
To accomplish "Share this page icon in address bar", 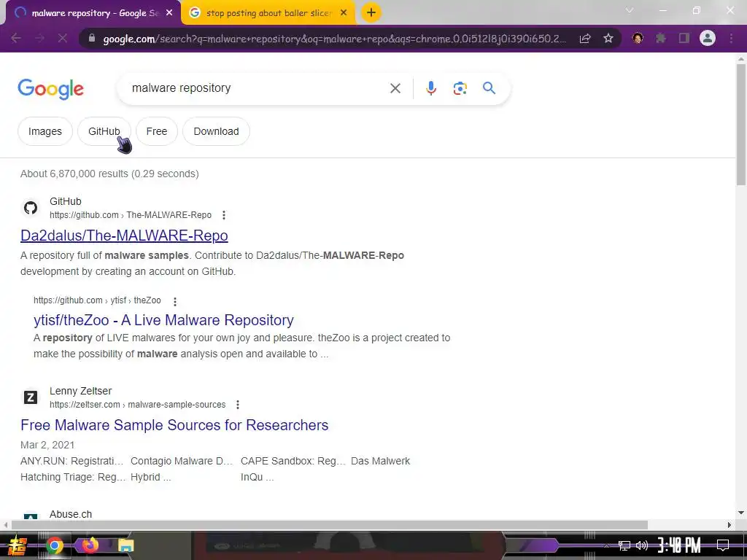I will coord(585,38).
